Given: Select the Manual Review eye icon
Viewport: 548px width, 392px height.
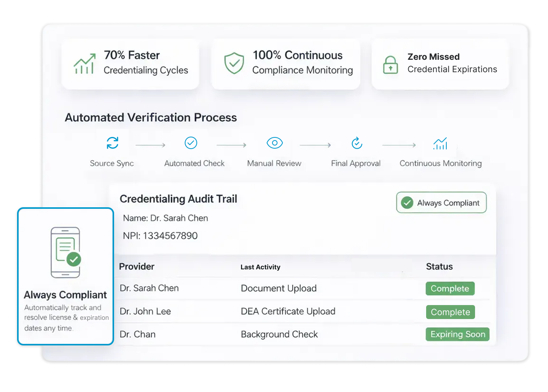Looking at the screenshot, I should pos(274,143).
